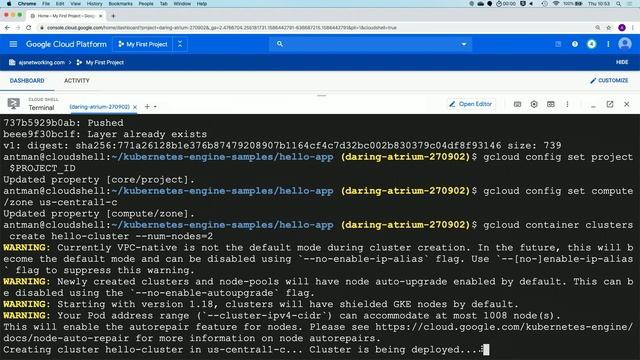Open the Chrome application menu
The image size is (640, 360).
[27, 4]
